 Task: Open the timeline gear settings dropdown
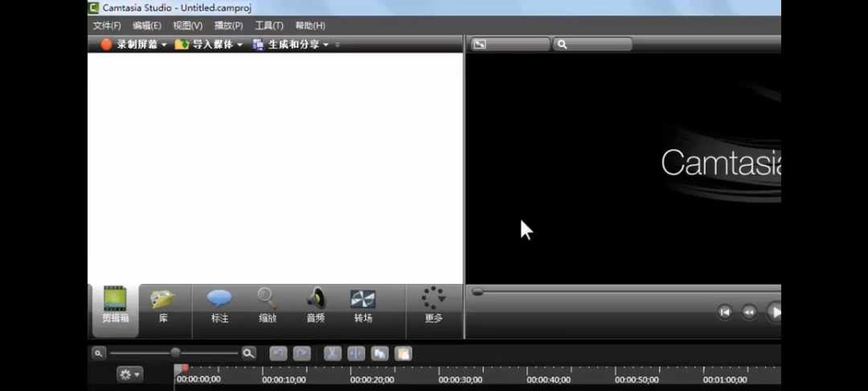pos(129,374)
